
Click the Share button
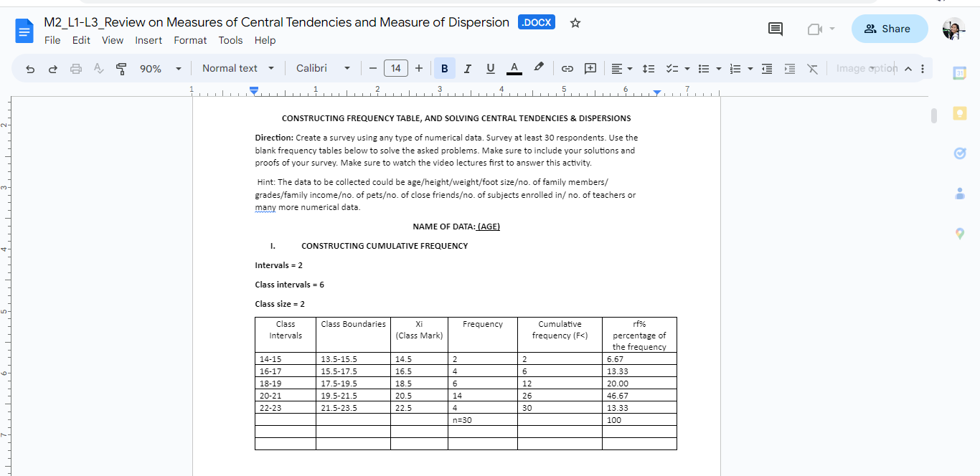[890, 29]
